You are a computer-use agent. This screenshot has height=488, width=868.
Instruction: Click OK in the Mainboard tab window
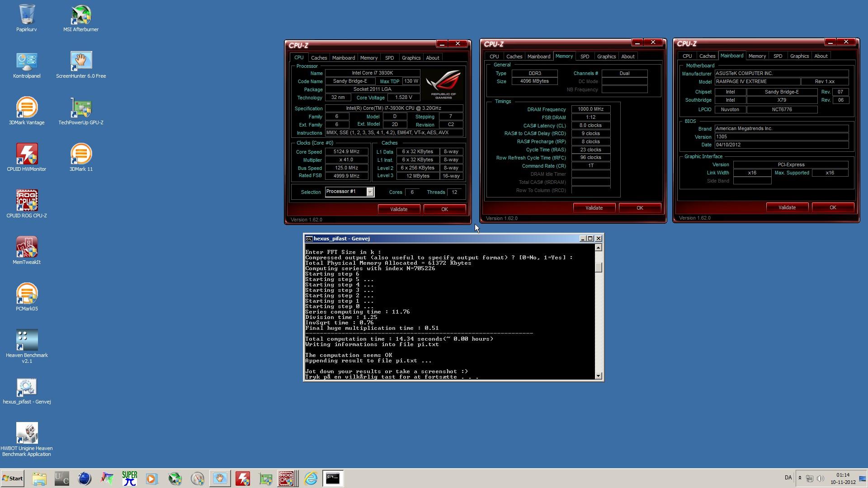833,207
